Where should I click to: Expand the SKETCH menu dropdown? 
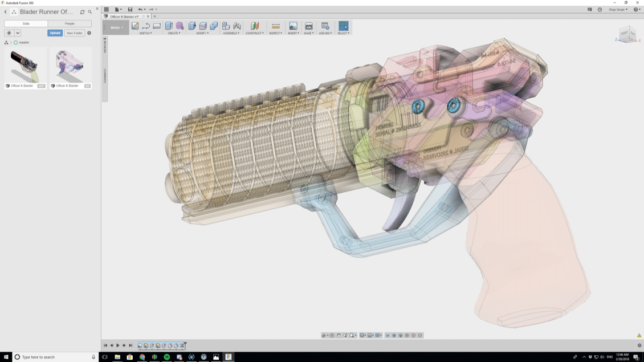(x=145, y=33)
